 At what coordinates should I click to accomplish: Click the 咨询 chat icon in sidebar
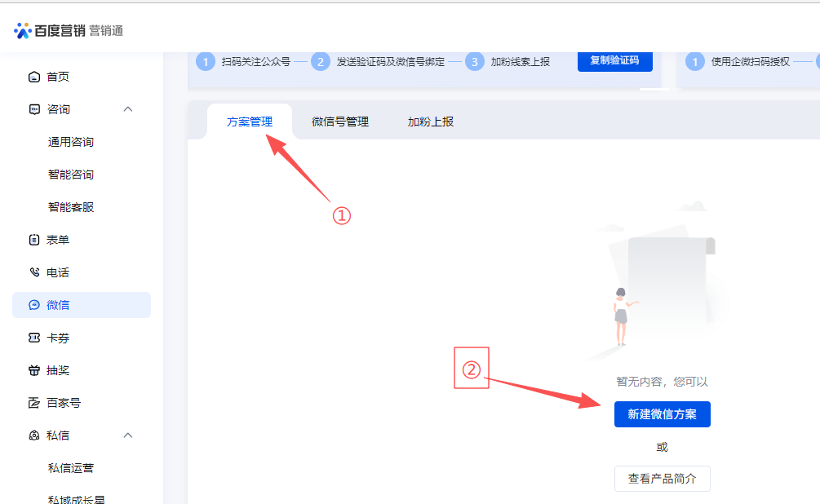pyautogui.click(x=34, y=109)
